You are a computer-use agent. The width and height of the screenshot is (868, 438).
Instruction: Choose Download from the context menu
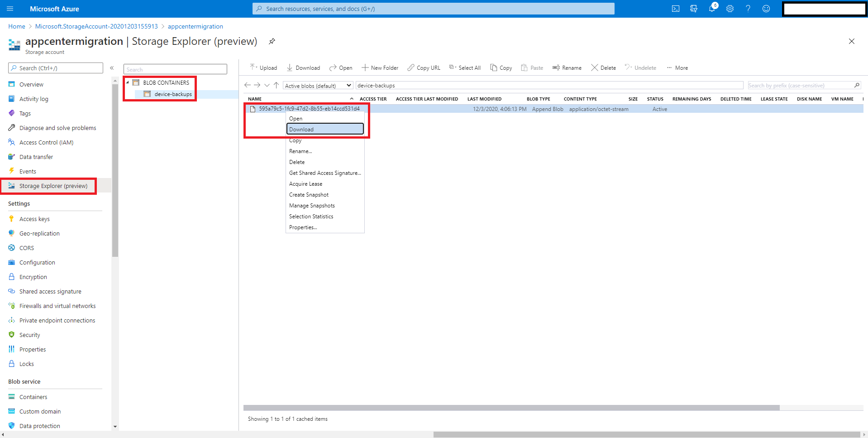tap(324, 130)
